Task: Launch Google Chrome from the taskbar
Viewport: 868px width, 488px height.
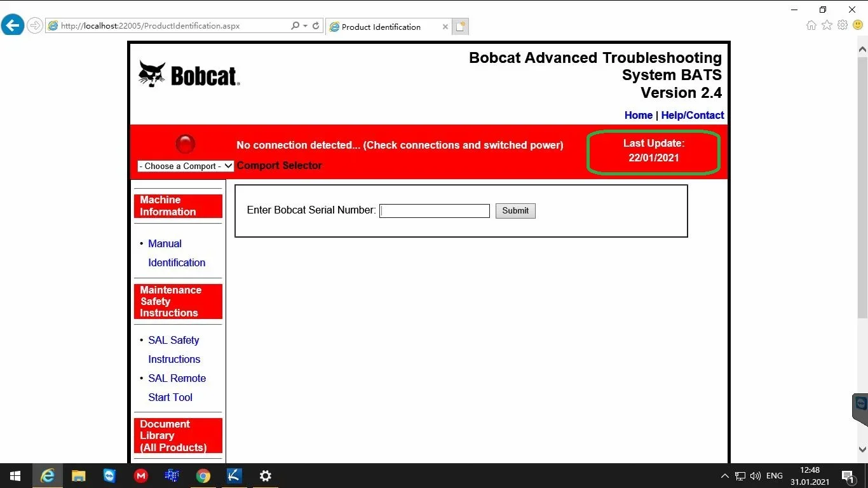Action: tap(203, 475)
